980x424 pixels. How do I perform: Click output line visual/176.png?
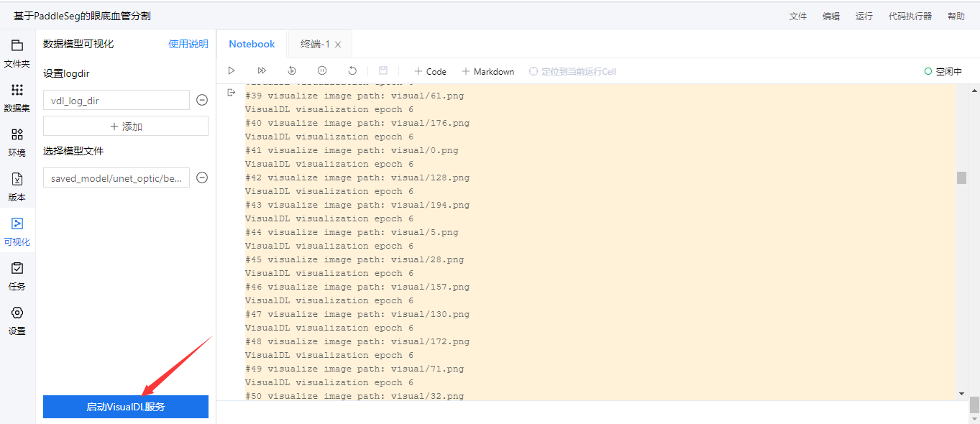[x=357, y=123]
